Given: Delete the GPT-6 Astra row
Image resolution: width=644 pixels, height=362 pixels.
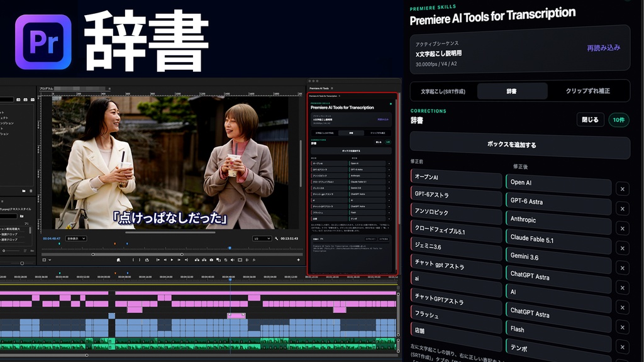Looking at the screenshot, I should 622,209.
